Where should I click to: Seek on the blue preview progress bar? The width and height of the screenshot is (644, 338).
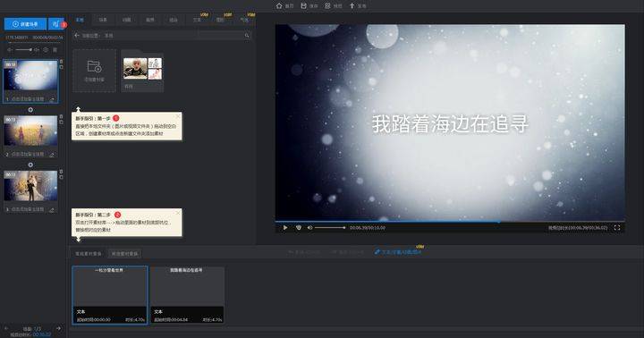coord(450,222)
